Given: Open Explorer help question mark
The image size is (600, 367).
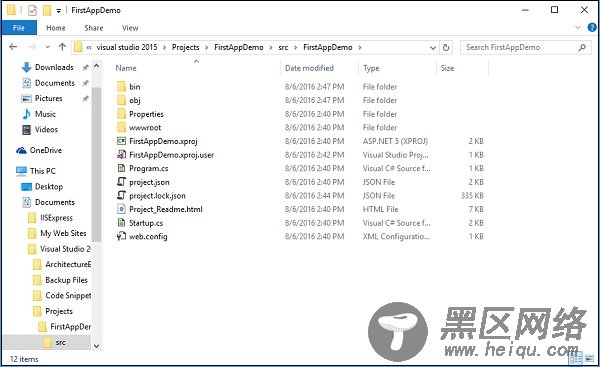Looking at the screenshot, I should 592,28.
